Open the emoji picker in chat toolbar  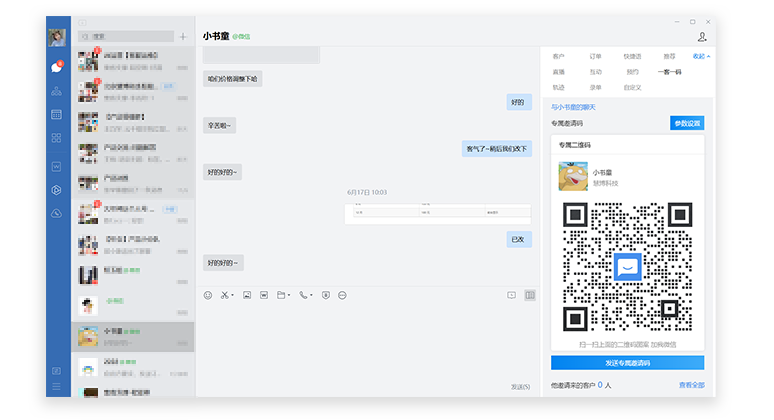coord(208,295)
